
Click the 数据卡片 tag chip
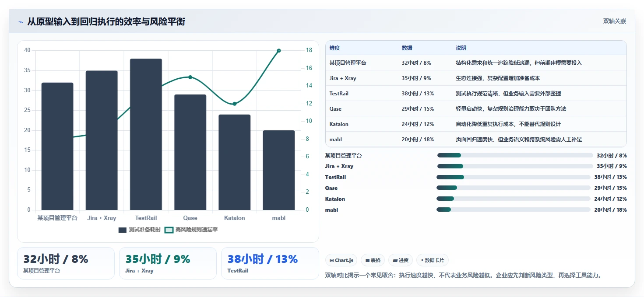click(432, 260)
